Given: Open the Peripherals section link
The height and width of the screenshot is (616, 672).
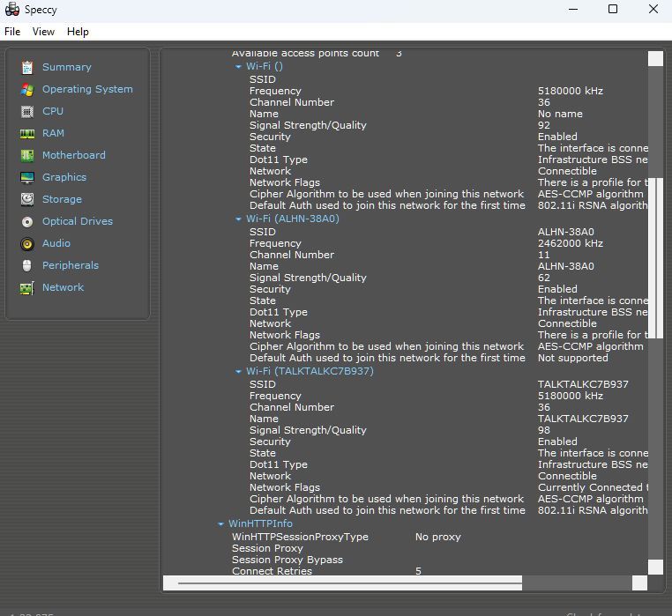Looking at the screenshot, I should (x=71, y=265).
